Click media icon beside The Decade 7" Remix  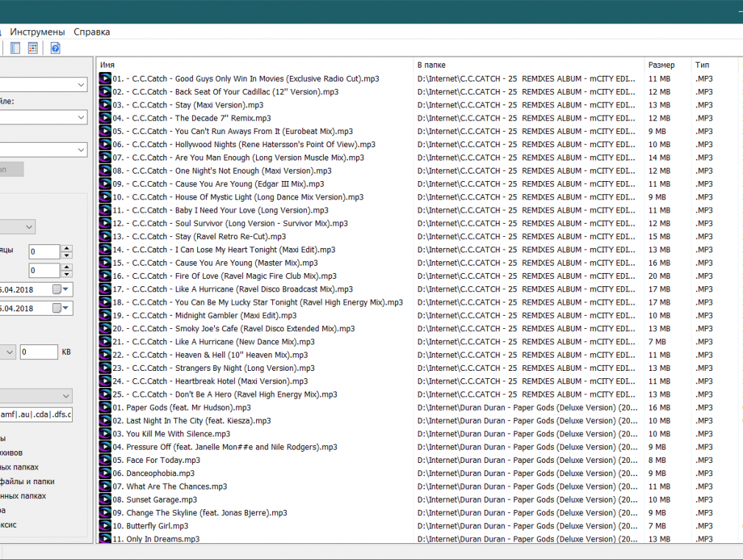104,118
